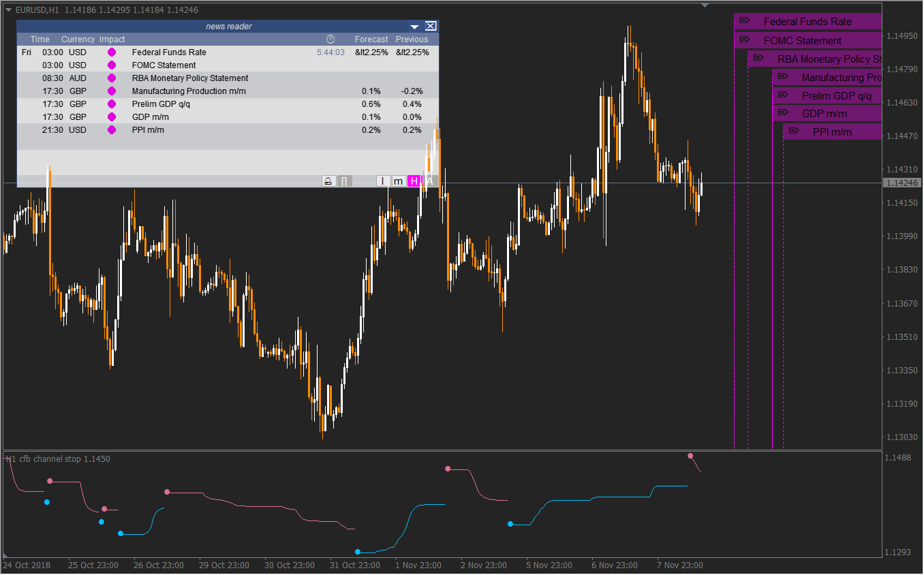924x575 pixels.
Task: Click the impact dot for PPI m/m
Action: point(112,130)
